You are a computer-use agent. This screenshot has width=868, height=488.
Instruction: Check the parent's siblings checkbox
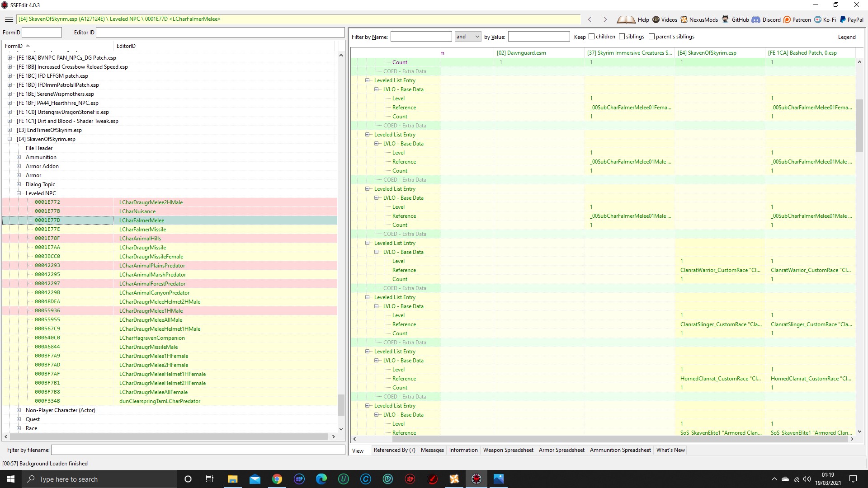[651, 37]
